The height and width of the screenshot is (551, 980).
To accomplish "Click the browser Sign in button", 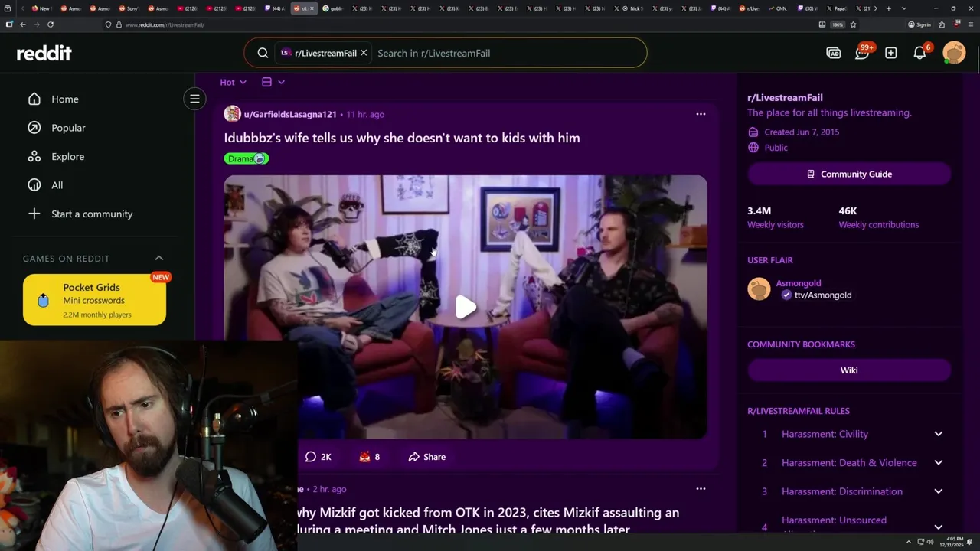I will [920, 24].
